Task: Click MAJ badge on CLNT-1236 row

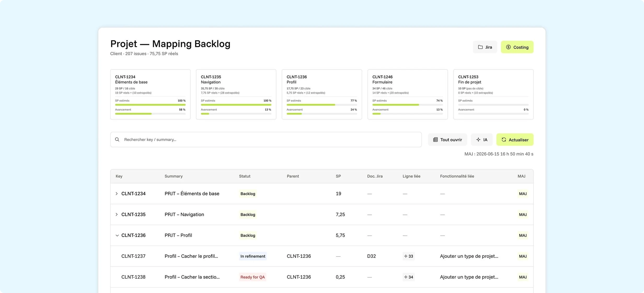Action: (523, 235)
